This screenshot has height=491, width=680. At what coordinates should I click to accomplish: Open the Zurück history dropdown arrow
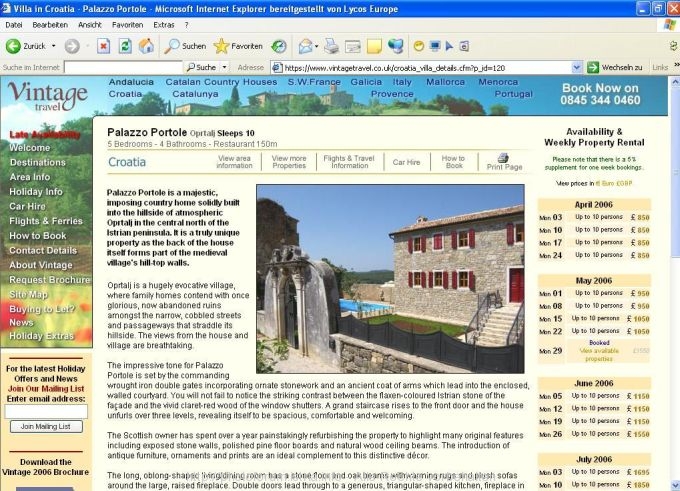click(53, 46)
